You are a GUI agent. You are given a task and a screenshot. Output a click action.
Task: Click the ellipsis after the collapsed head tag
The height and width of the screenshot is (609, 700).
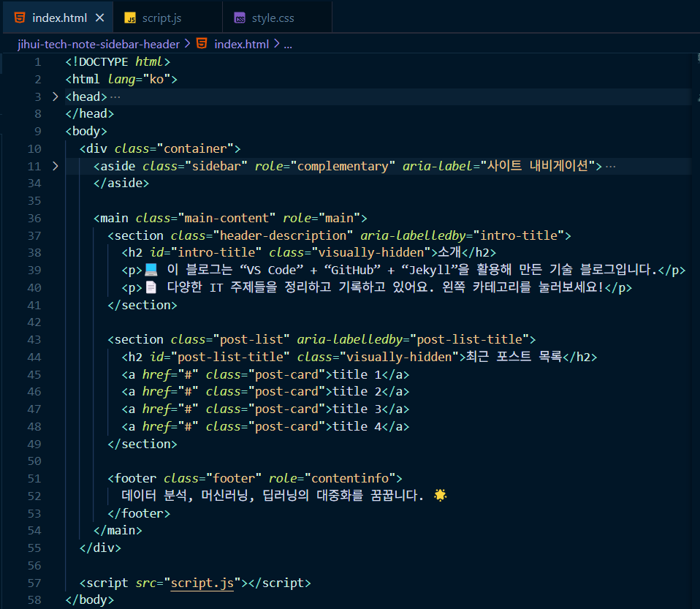(x=115, y=97)
